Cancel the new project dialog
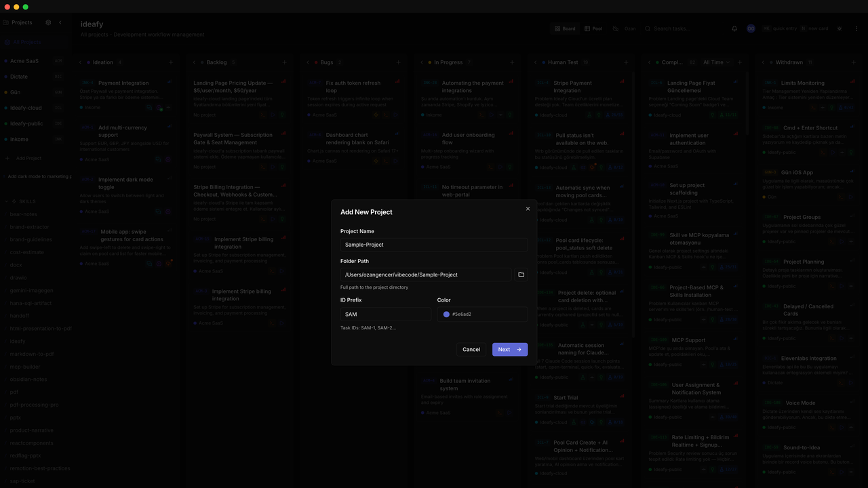This screenshot has width=868, height=488. click(x=471, y=350)
